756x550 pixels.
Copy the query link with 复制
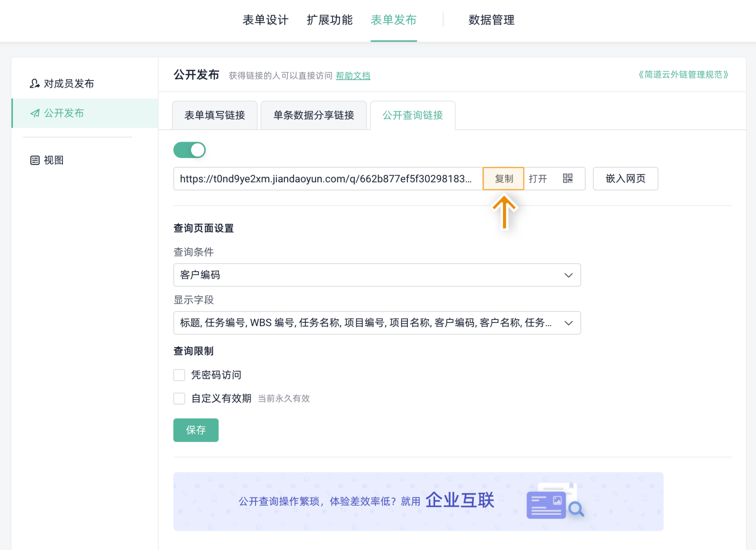(x=503, y=179)
